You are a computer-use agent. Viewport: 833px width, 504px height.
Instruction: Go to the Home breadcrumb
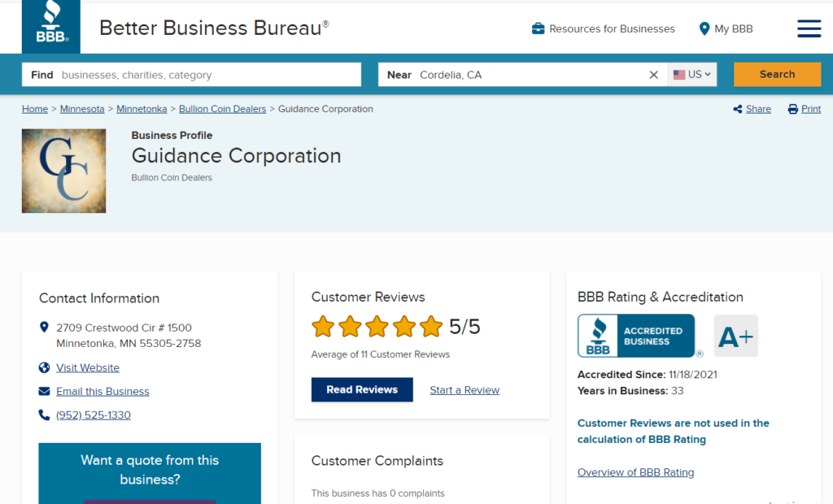tap(34, 109)
